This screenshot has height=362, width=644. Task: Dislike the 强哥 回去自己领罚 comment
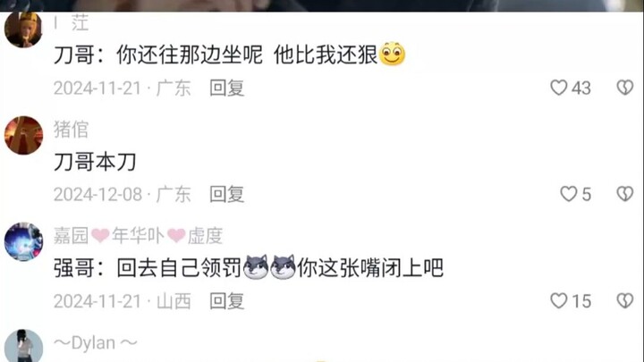[x=624, y=300]
